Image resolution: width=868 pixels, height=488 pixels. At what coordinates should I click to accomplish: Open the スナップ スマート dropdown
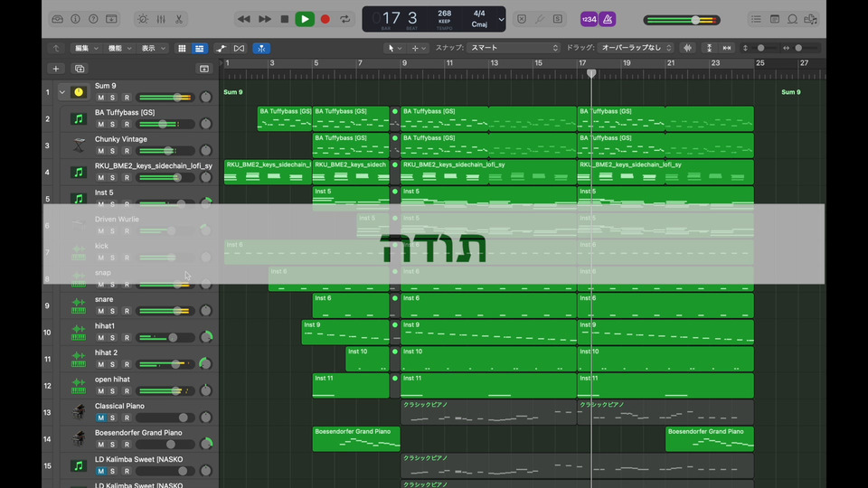[x=514, y=48]
